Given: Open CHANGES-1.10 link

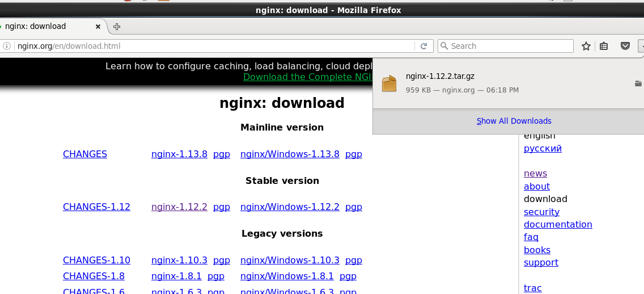Looking at the screenshot, I should [x=96, y=261].
